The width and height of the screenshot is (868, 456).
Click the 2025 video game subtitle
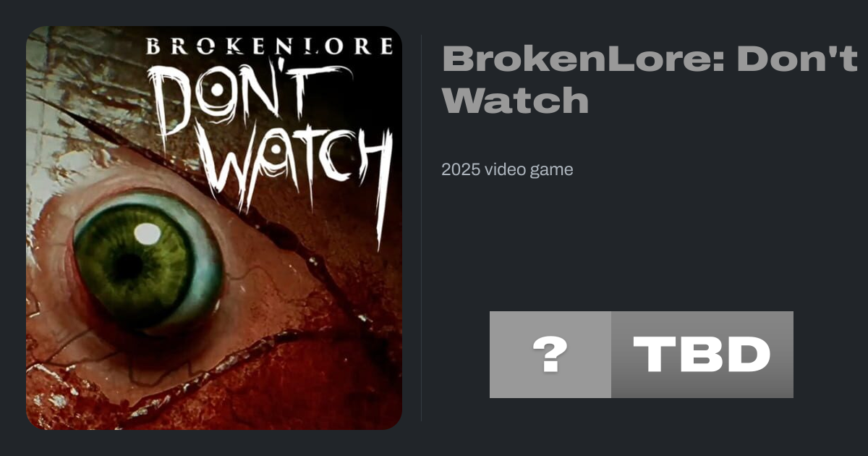point(507,170)
